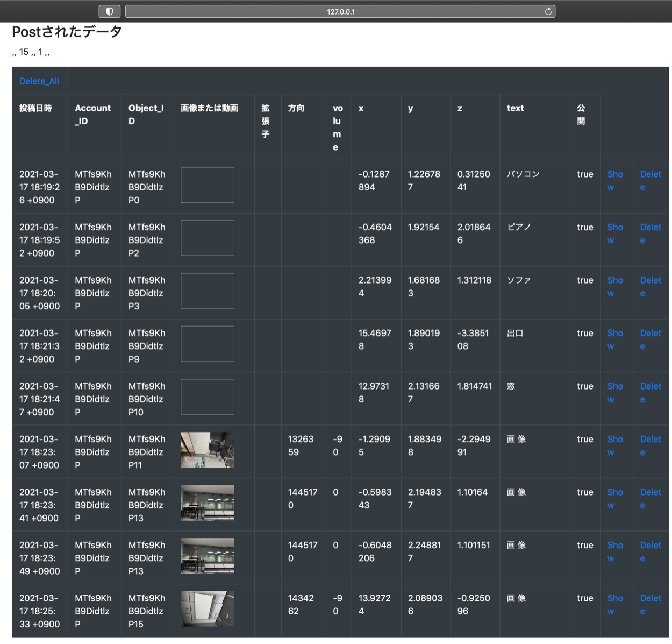Click the privacy shield icon in browser toolbar
The height and width of the screenshot is (644, 672).
(x=109, y=11)
